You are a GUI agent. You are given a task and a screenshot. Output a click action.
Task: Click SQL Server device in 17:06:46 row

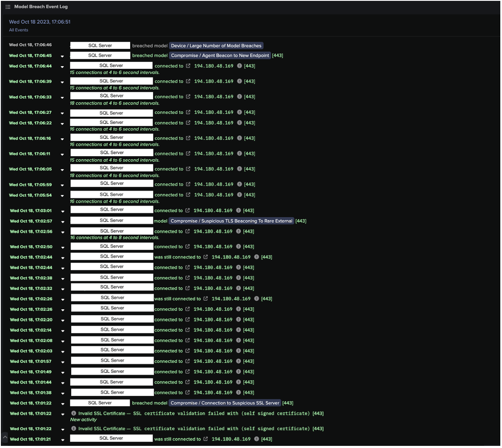(100, 46)
